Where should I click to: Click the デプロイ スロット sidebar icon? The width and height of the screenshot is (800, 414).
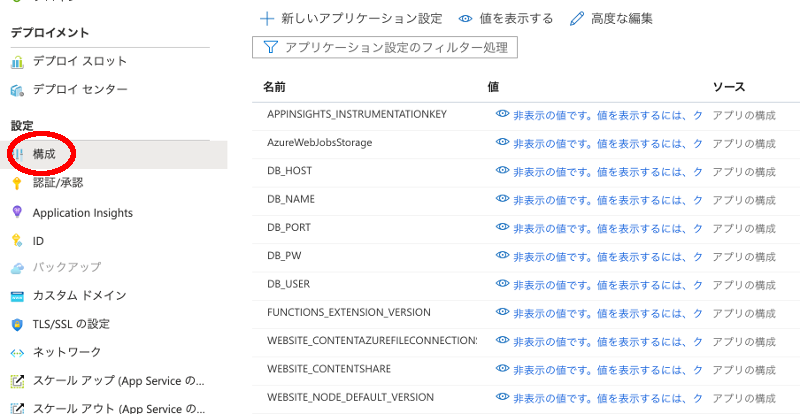pos(17,63)
